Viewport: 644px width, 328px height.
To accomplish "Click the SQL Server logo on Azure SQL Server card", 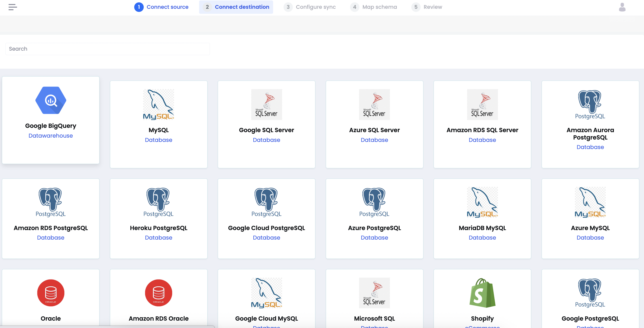I will coord(374,104).
